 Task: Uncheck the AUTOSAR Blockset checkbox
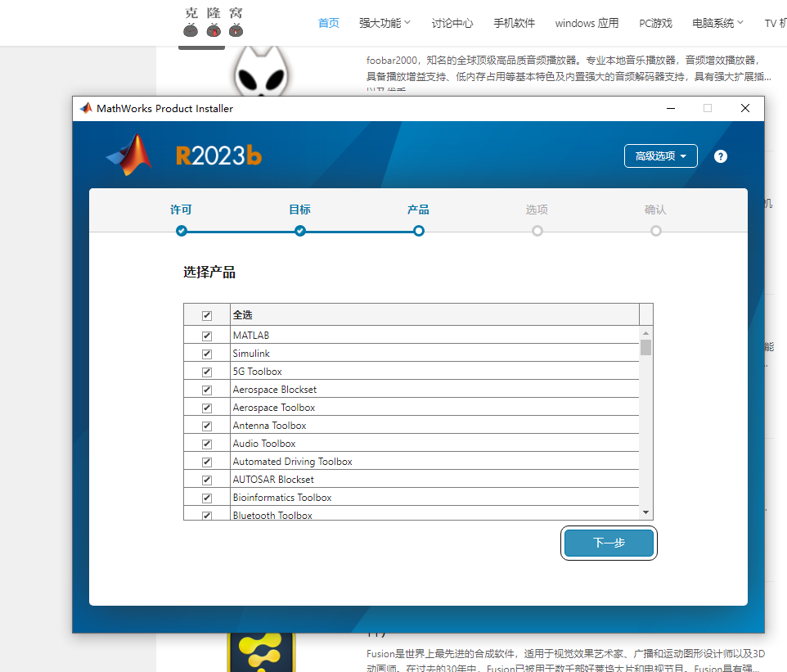tap(207, 480)
